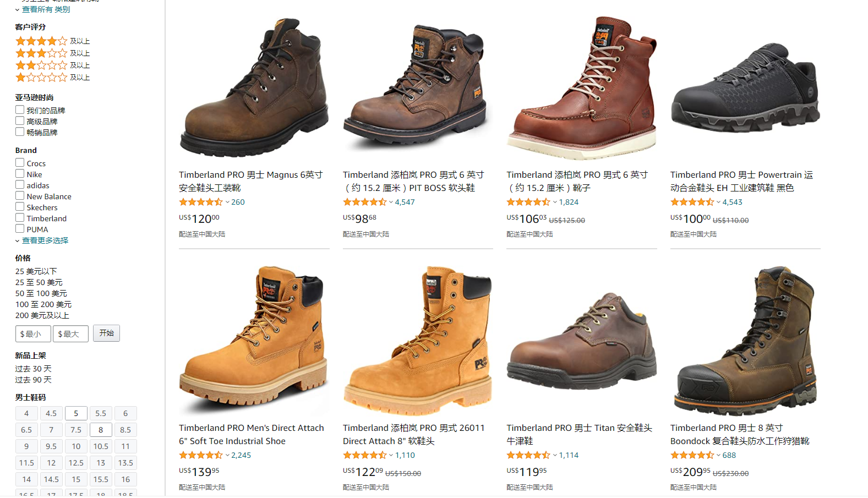Click the 开始 price button
The width and height of the screenshot is (868, 498).
106,333
